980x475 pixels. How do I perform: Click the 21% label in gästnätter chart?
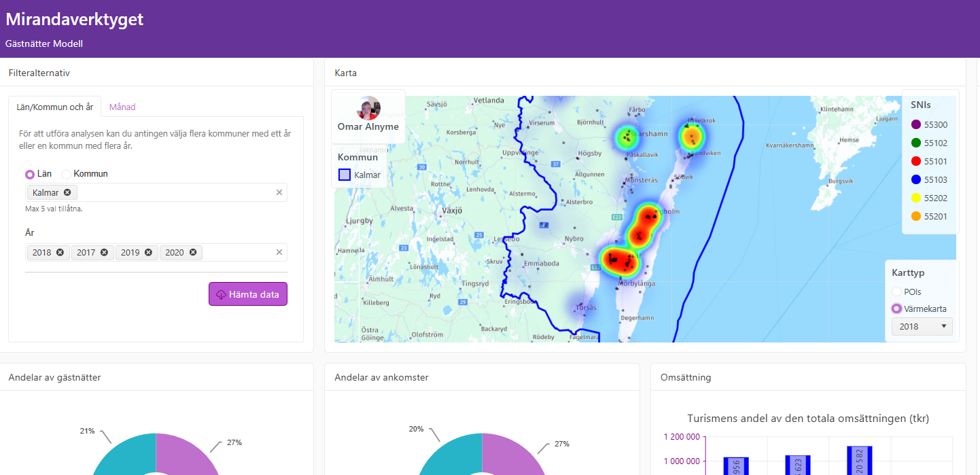tap(87, 431)
